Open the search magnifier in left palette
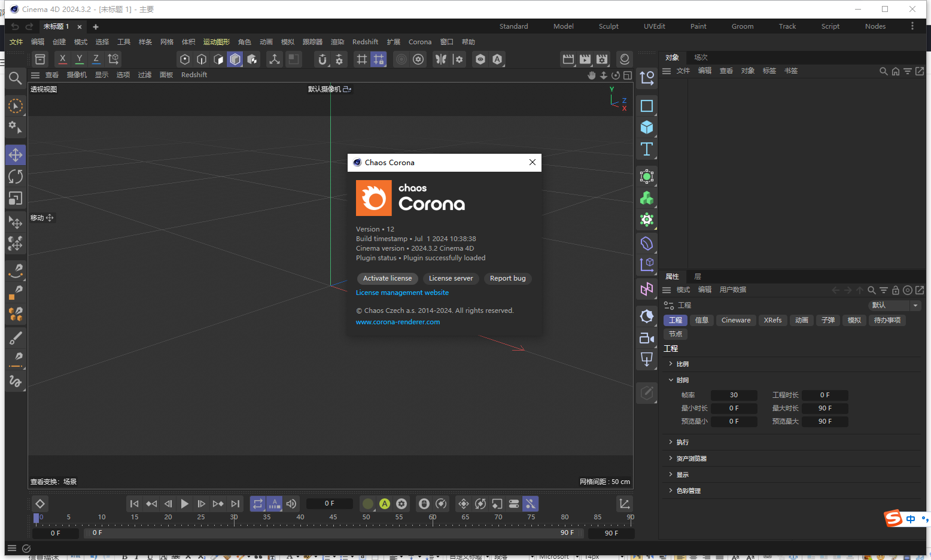The height and width of the screenshot is (560, 931). 16,78
